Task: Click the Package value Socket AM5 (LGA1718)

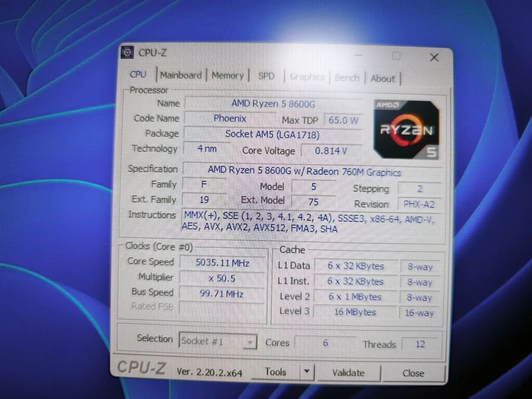Action: [x=273, y=134]
